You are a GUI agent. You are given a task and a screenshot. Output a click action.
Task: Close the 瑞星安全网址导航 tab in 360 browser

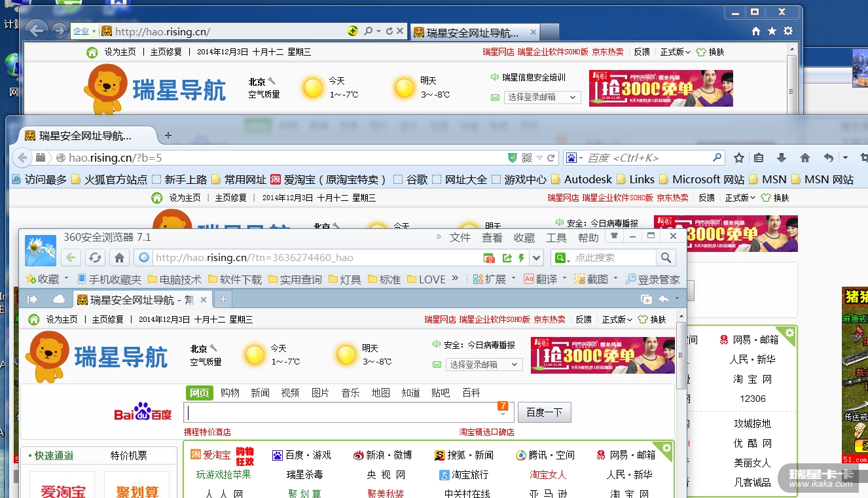pos(204,300)
